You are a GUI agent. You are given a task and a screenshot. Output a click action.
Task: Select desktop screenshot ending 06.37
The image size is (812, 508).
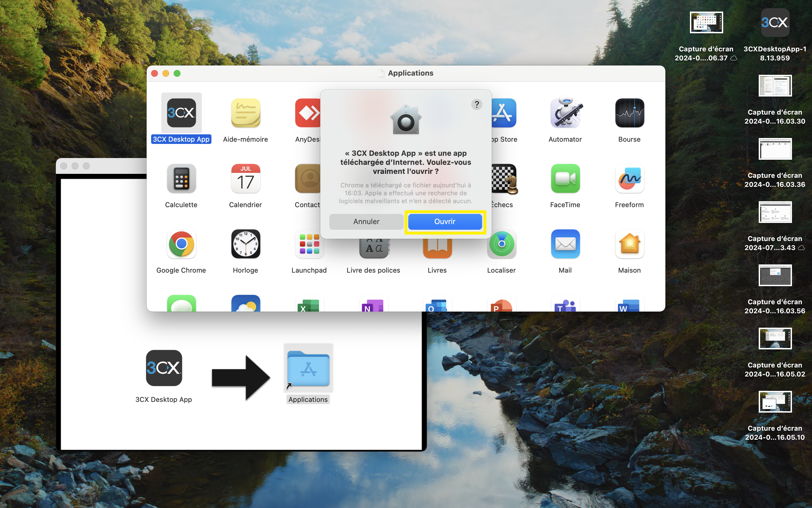coord(706,23)
